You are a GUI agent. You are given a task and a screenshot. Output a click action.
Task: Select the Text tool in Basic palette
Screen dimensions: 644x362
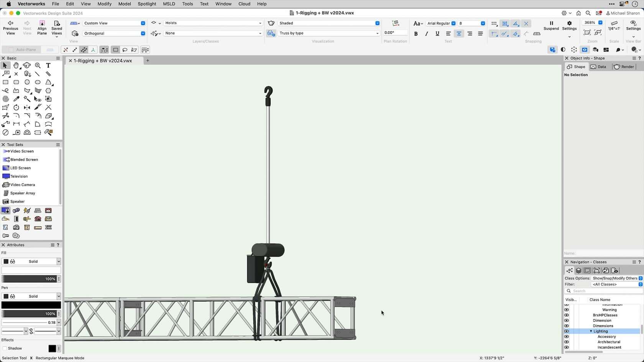coord(48,66)
